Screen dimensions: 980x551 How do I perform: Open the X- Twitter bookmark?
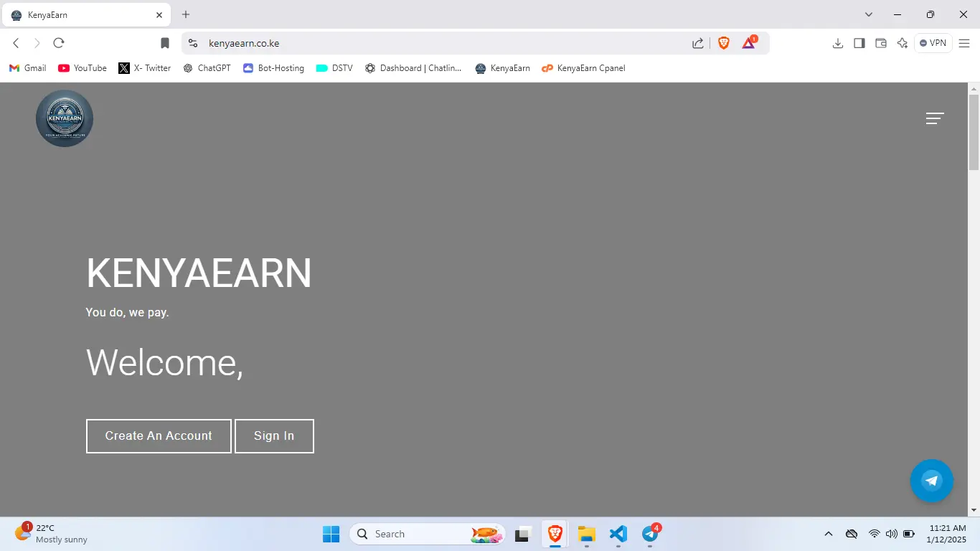coord(145,68)
